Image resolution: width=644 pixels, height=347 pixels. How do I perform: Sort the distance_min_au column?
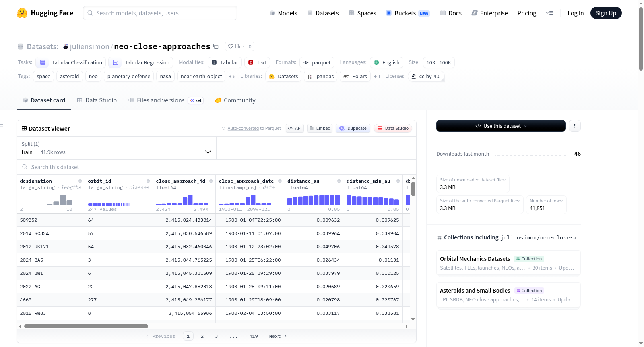coord(398,181)
